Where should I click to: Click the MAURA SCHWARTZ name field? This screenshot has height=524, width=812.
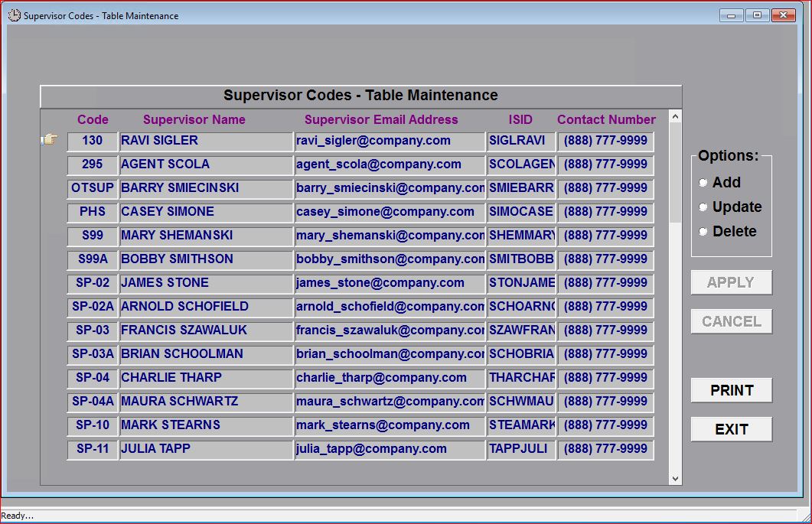tap(206, 402)
